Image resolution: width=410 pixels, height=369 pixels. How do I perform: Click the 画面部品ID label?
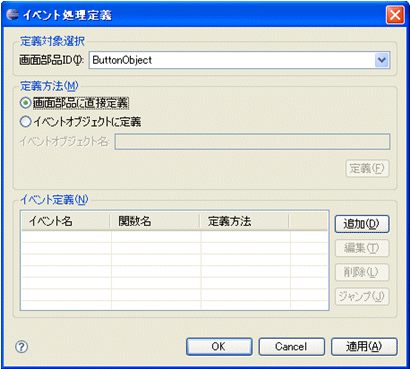coord(52,60)
